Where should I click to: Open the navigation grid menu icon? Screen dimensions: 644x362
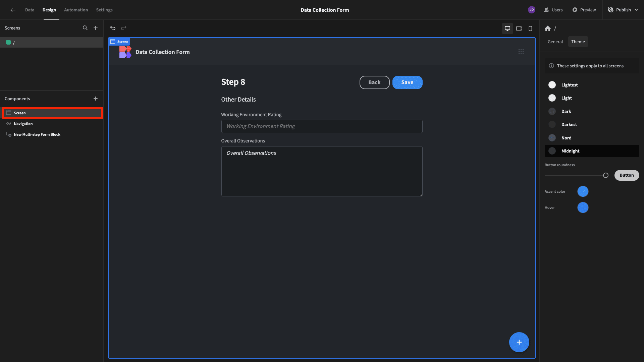521,52
